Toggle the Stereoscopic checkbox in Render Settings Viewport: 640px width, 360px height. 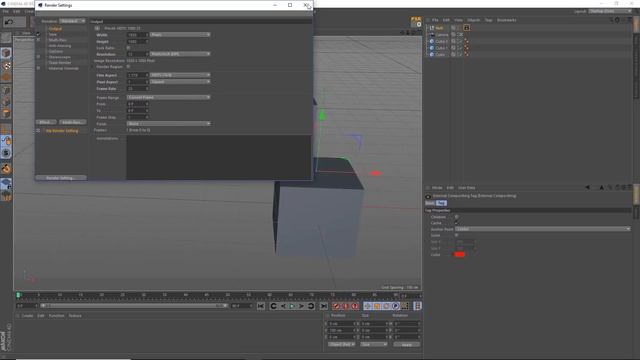click(x=38, y=57)
